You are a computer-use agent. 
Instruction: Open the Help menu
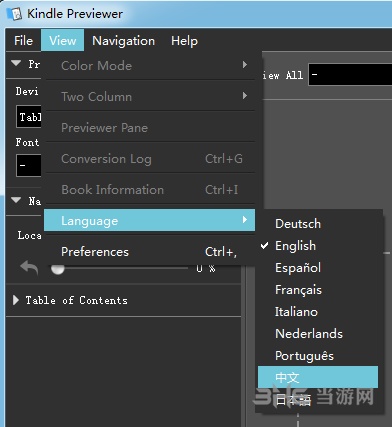pyautogui.click(x=184, y=41)
